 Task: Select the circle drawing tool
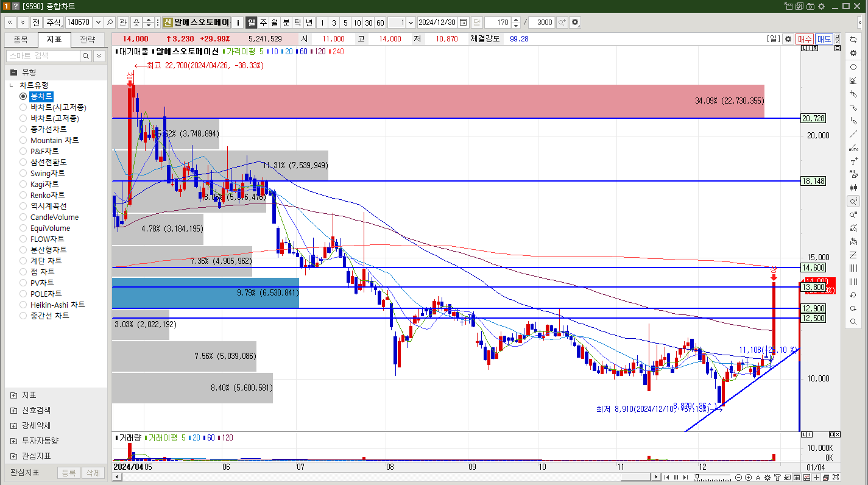[853, 67]
